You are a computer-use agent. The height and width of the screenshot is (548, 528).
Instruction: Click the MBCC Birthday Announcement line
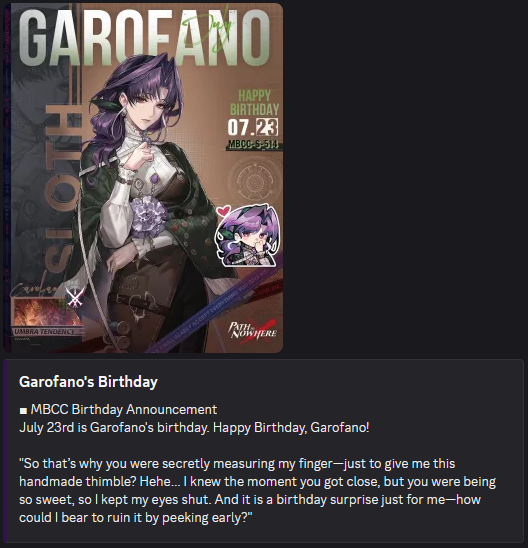(124, 409)
